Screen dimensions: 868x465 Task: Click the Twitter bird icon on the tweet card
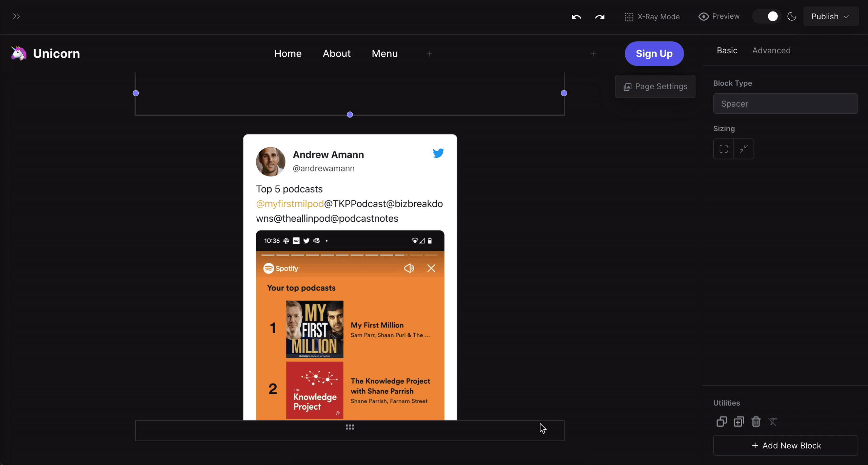coord(438,153)
